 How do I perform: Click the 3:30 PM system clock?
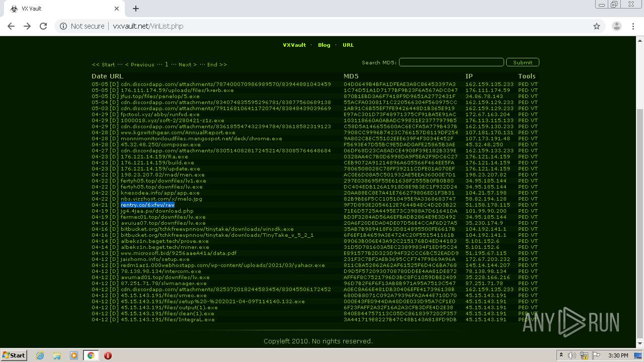point(618,355)
